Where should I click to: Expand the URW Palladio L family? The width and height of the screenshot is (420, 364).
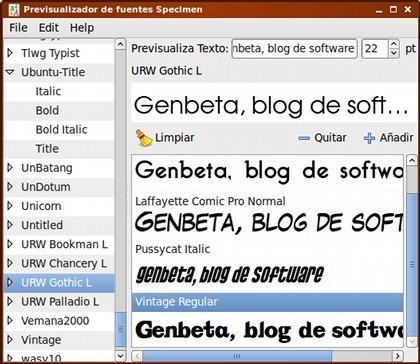10,302
